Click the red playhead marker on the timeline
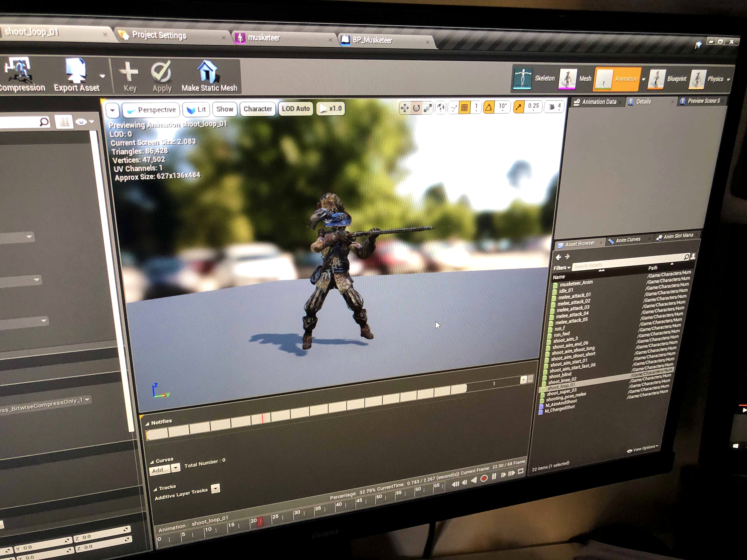747x560 pixels. click(260, 521)
